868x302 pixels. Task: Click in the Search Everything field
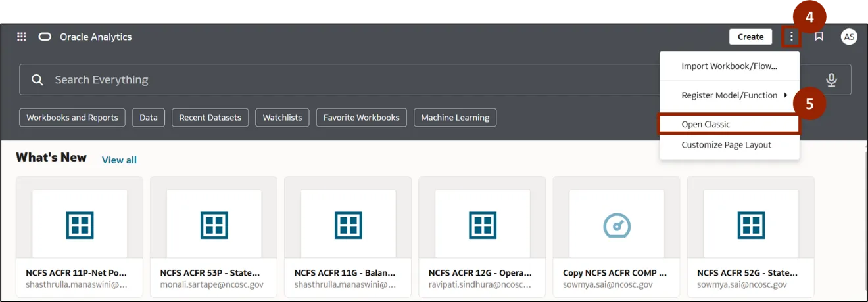click(x=329, y=80)
